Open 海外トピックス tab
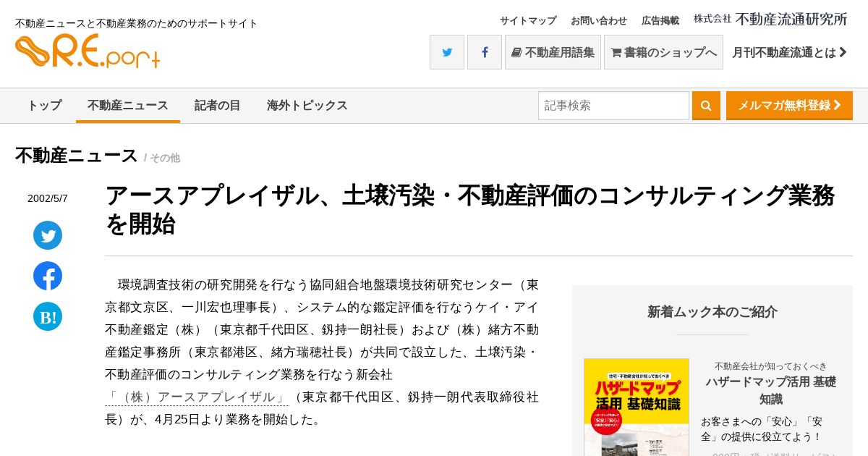 pos(307,106)
